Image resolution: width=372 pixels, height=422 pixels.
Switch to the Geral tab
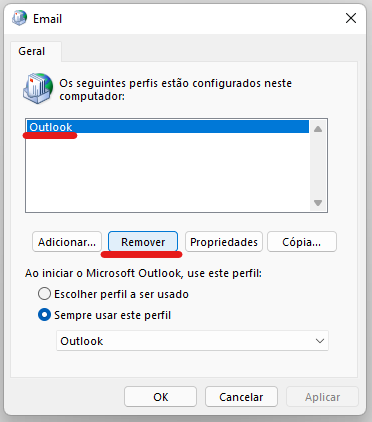click(32, 51)
